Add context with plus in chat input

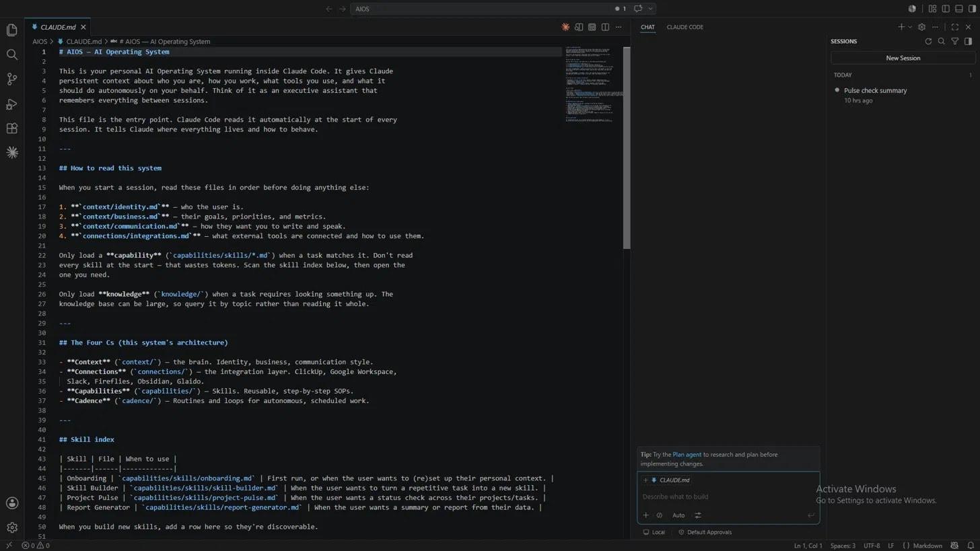[645, 515]
